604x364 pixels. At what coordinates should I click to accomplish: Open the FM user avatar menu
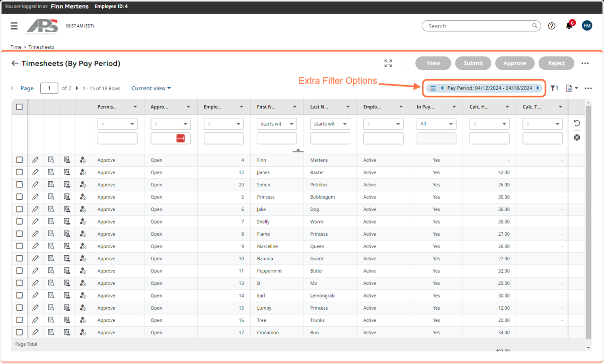click(587, 26)
